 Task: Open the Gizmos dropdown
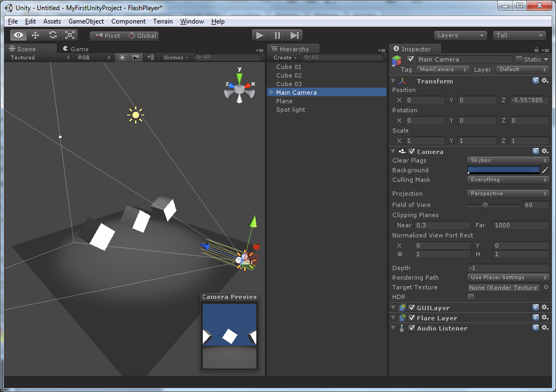(x=176, y=57)
